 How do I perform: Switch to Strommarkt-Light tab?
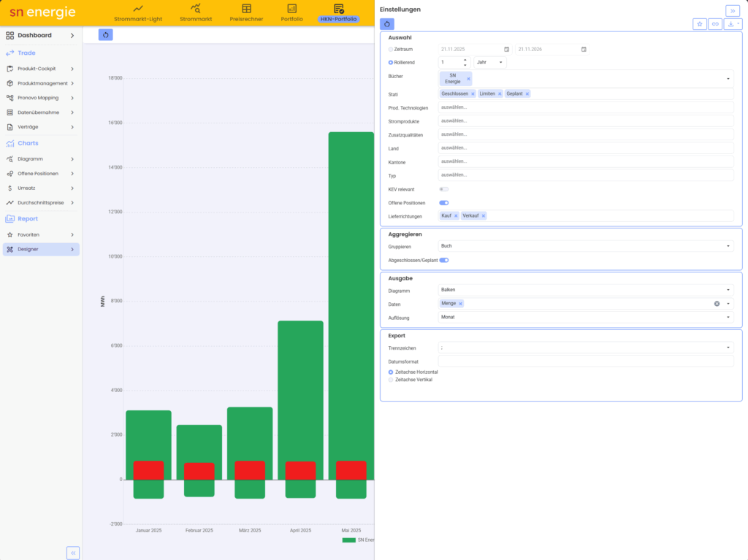coord(138,13)
